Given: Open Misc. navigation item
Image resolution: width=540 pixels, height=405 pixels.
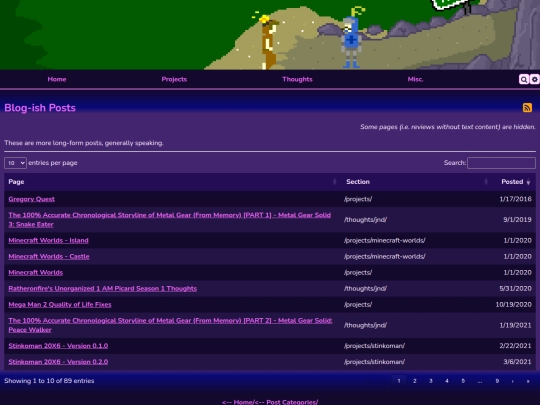Looking at the screenshot, I should [x=415, y=79].
